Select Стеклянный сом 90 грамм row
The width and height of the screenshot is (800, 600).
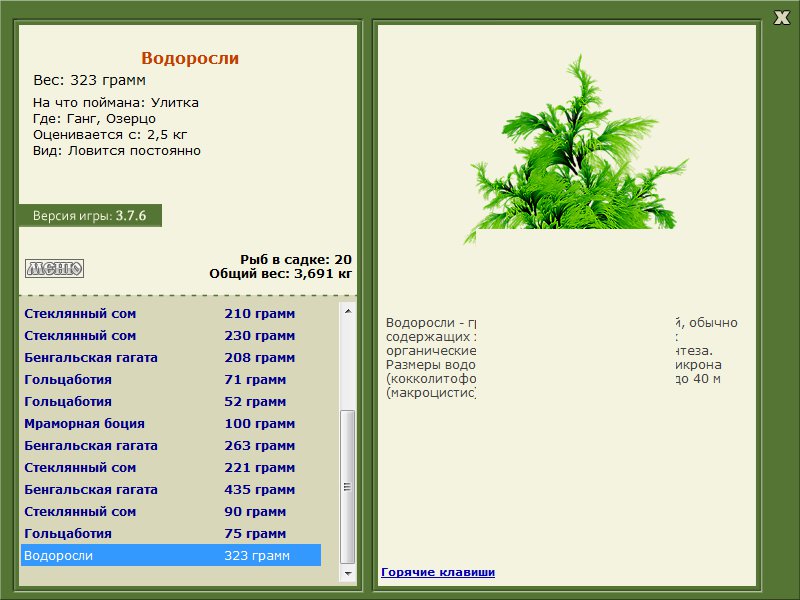(x=171, y=511)
